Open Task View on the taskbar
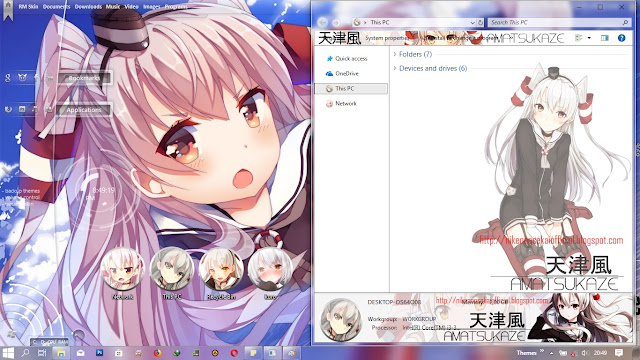The width and height of the screenshot is (640, 360). coord(42,353)
